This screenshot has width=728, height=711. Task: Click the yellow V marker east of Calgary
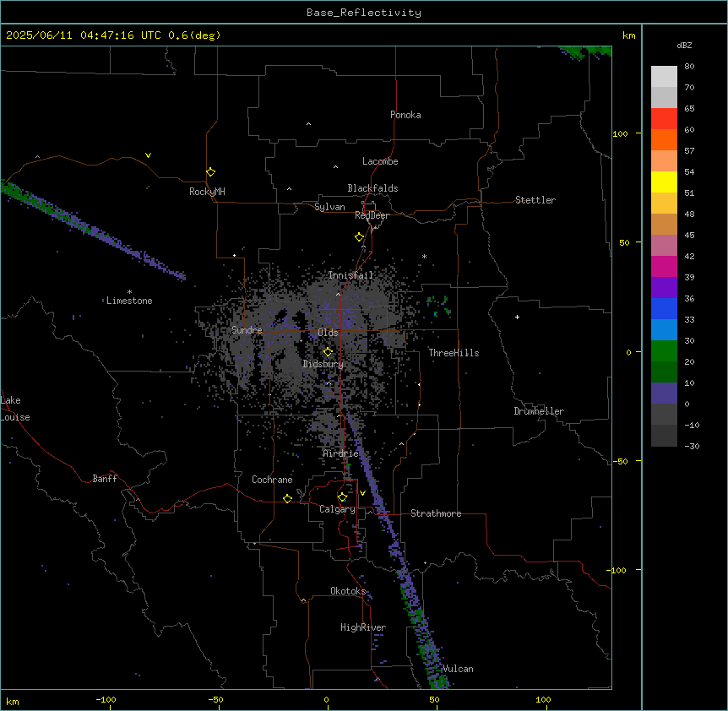(362, 493)
